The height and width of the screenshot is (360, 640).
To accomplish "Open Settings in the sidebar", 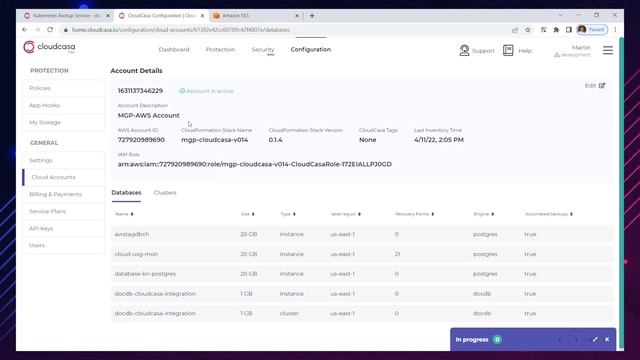I will (x=63, y=160).
